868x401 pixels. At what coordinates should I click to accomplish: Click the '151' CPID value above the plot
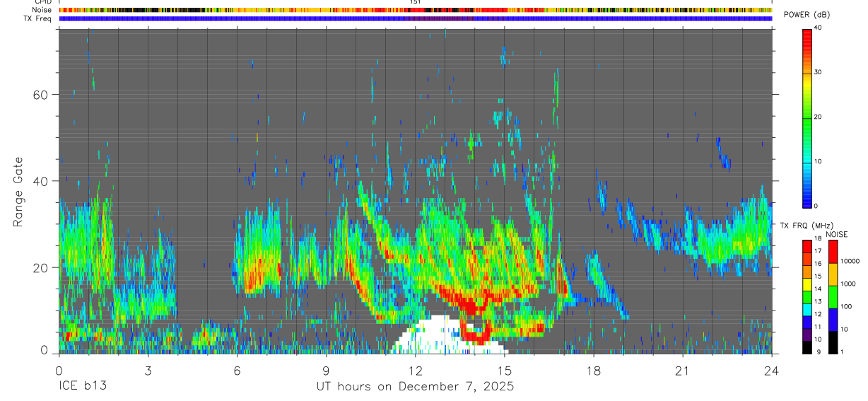pyautogui.click(x=416, y=2)
